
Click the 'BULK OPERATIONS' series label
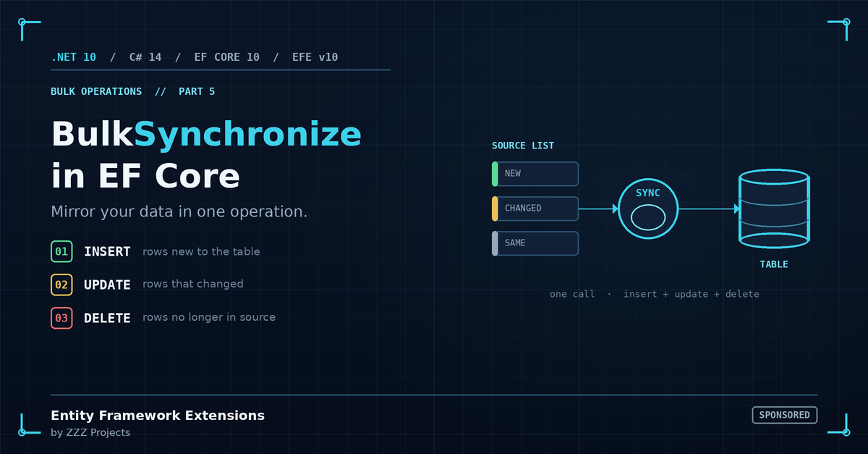[x=96, y=92]
